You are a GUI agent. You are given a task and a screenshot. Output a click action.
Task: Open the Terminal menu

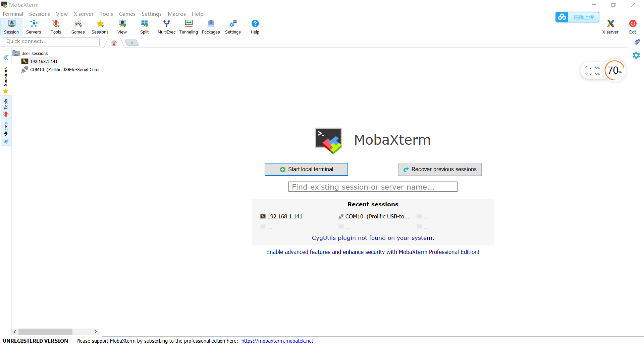pyautogui.click(x=13, y=14)
